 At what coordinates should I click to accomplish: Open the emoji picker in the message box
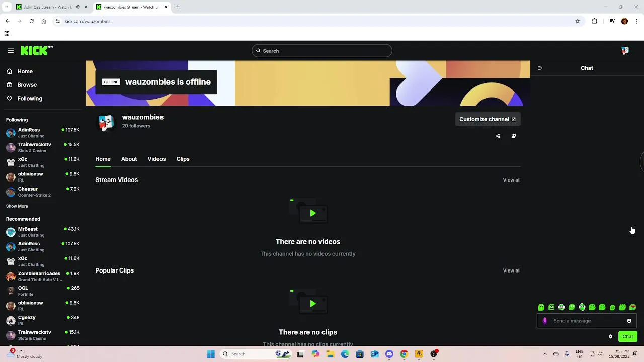(x=629, y=321)
